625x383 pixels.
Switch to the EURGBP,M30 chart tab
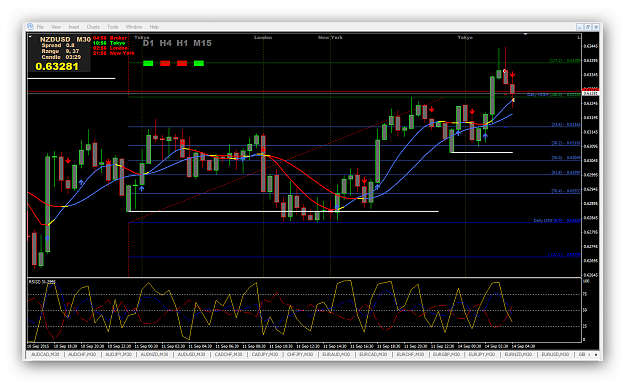click(x=446, y=354)
